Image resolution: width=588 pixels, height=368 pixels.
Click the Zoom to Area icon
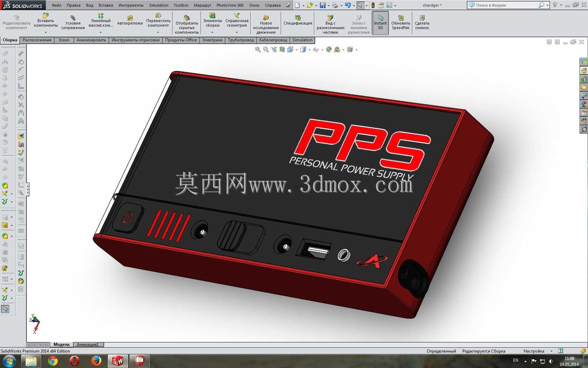pyautogui.click(x=266, y=50)
